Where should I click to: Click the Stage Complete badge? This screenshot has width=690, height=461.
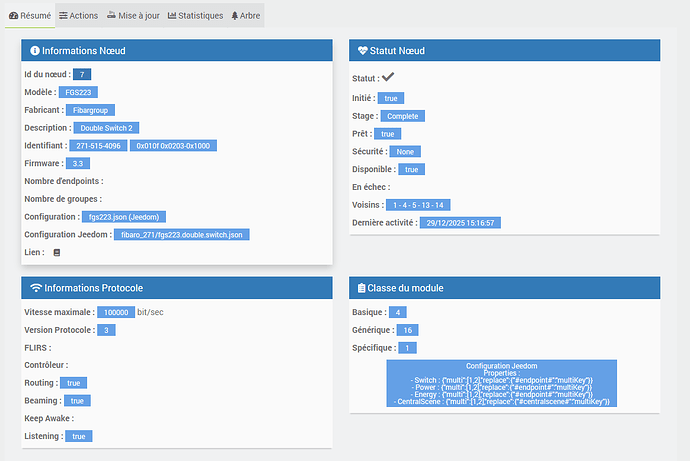pos(403,116)
